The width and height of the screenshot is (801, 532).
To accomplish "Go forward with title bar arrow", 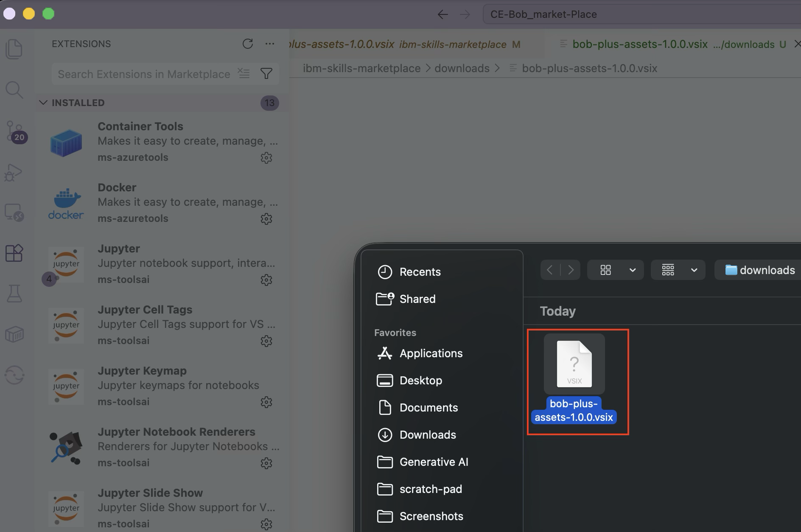I will [x=465, y=14].
